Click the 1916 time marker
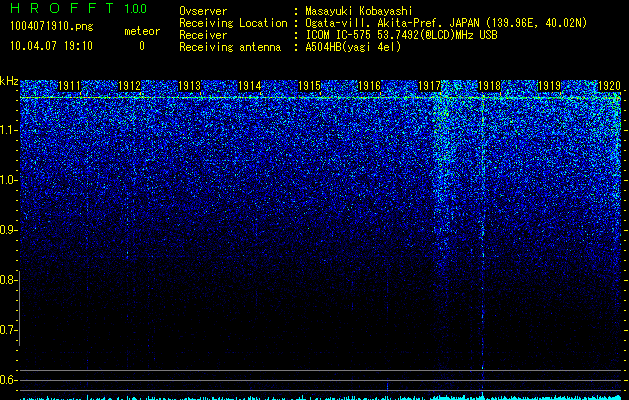 tap(369, 86)
